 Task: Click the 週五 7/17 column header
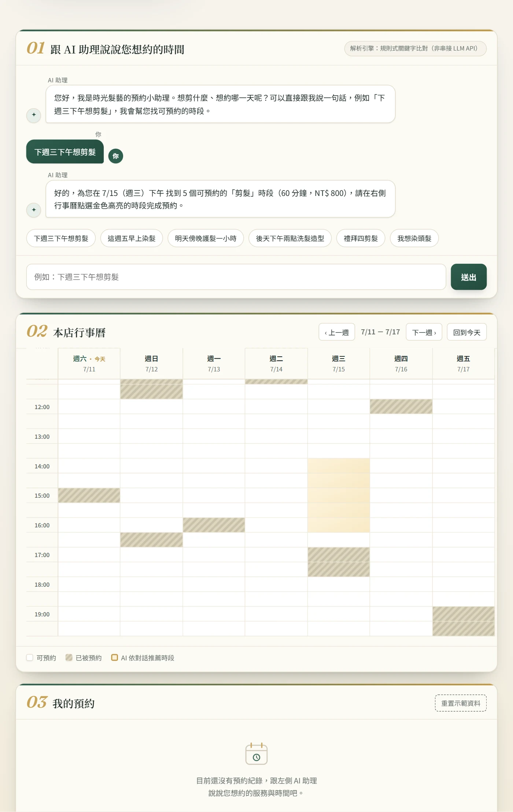click(464, 364)
